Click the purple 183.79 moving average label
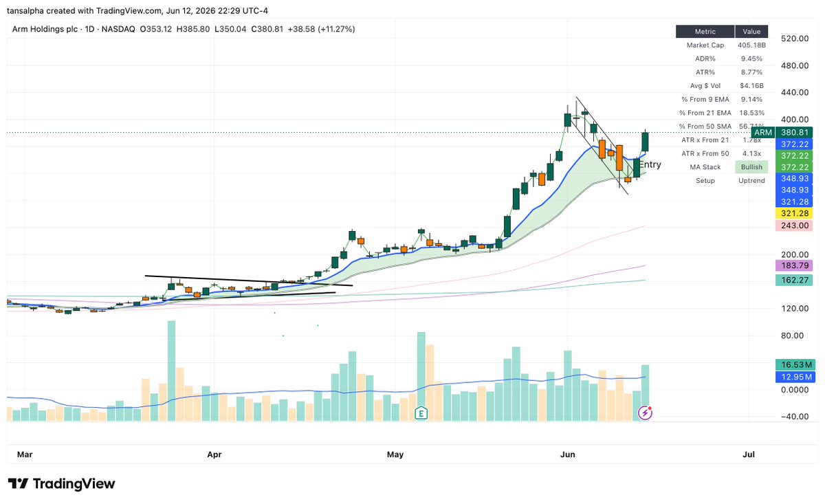 [x=795, y=265]
